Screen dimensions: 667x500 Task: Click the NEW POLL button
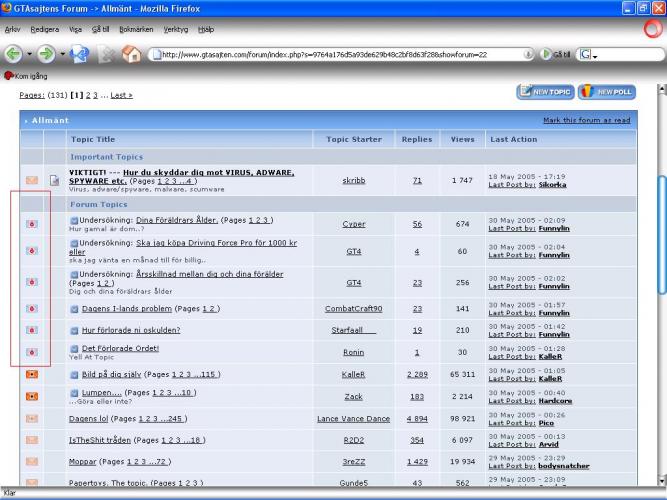606,92
